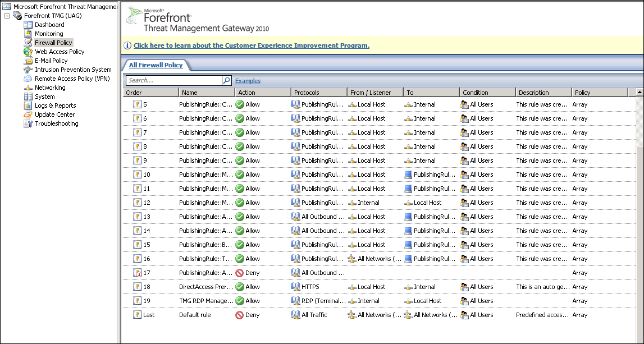Screen dimensions: 644x344
Task: Select the Default rule name
Action: point(195,315)
